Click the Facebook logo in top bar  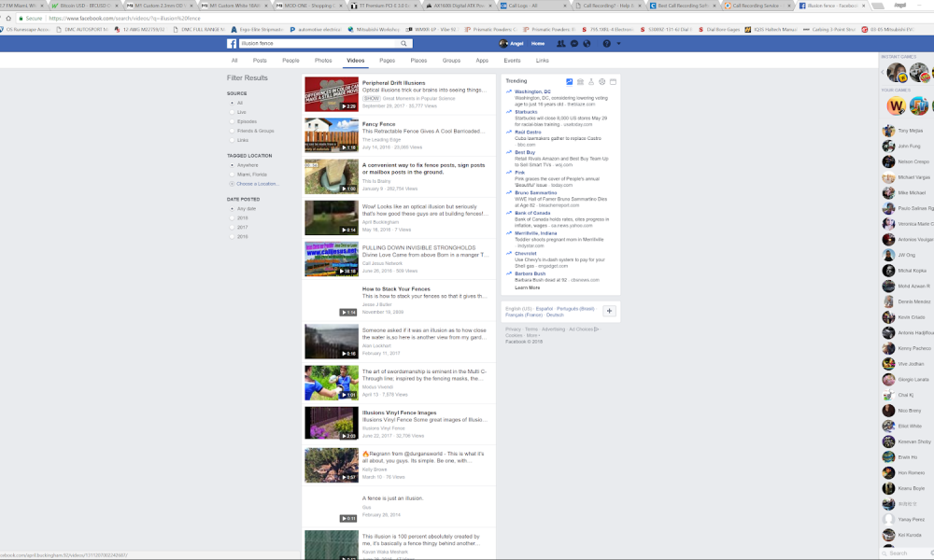(233, 44)
